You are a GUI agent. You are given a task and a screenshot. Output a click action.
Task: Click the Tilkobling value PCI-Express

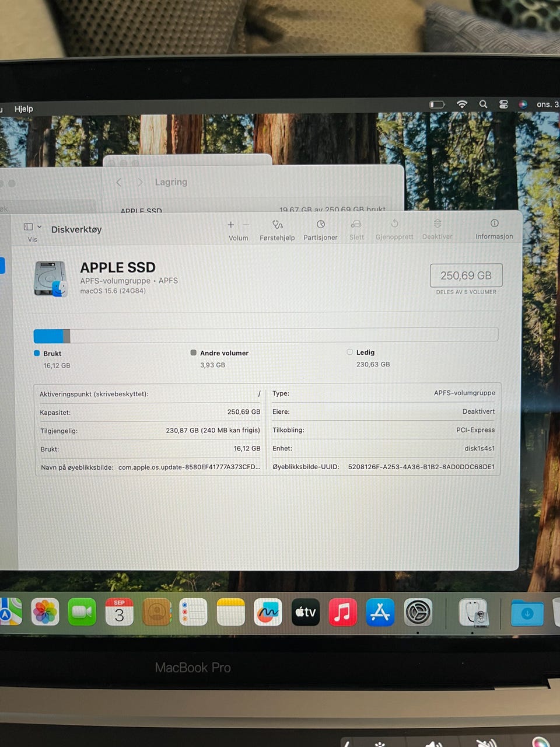[x=475, y=430]
